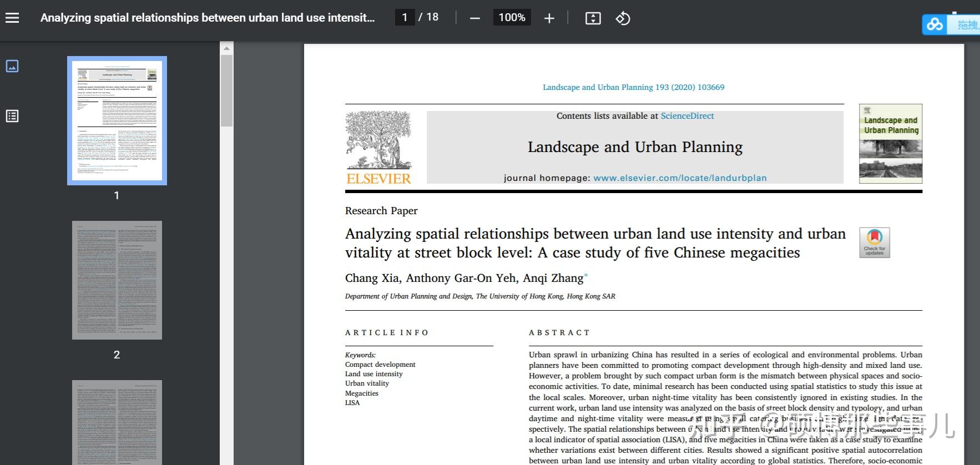Click the 'Research Paper' label
980x465 pixels.
point(381,211)
